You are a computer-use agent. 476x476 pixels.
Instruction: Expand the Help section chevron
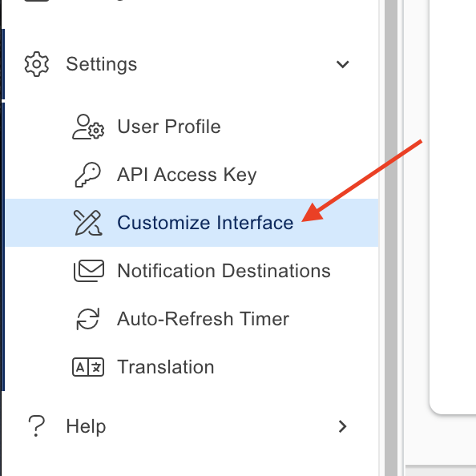coord(343,426)
